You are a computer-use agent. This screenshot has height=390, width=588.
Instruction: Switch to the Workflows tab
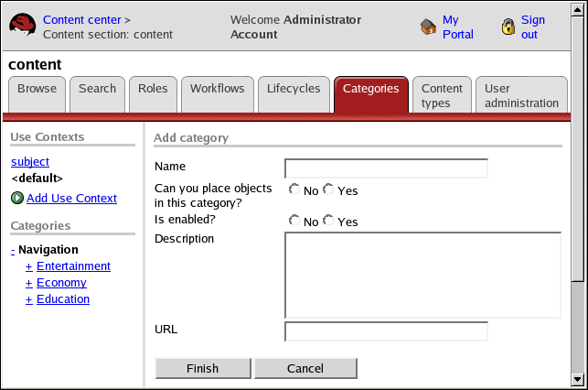(218, 89)
